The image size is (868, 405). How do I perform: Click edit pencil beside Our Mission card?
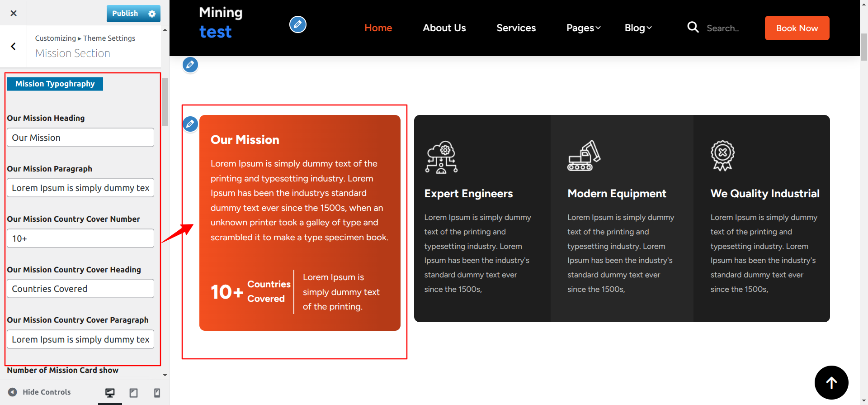(190, 124)
